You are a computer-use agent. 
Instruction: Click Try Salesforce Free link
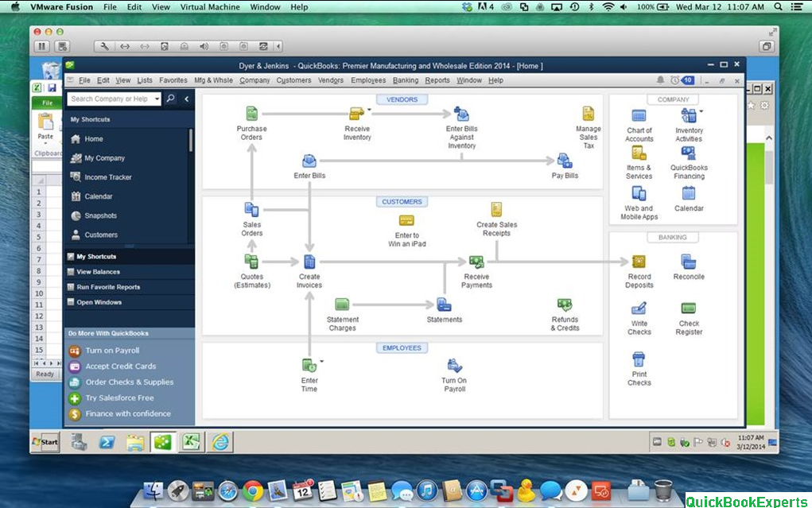pyautogui.click(x=119, y=397)
